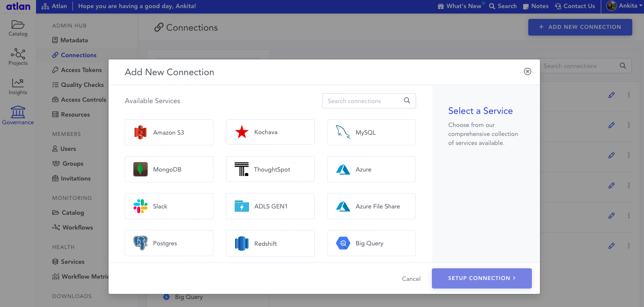Select the Amazon S3 service card
The width and height of the screenshot is (644, 307).
(169, 132)
